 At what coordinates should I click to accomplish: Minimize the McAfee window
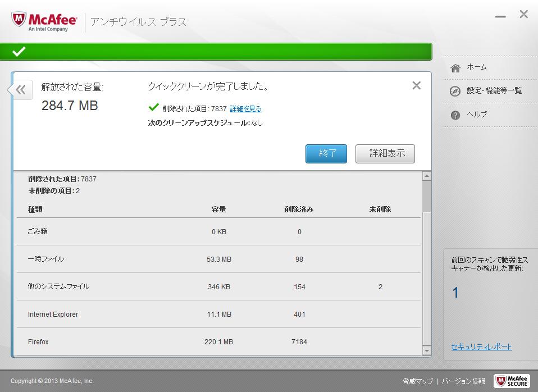pyautogui.click(x=500, y=16)
